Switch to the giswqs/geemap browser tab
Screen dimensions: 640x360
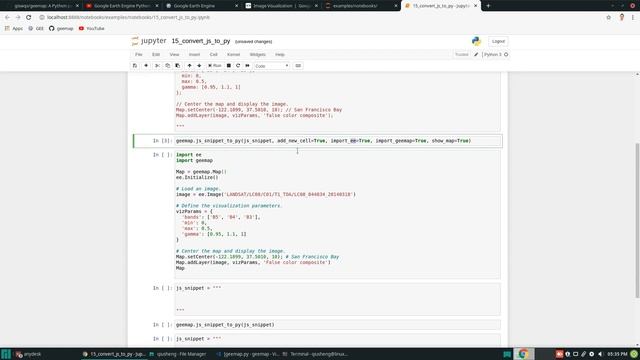tap(41, 6)
